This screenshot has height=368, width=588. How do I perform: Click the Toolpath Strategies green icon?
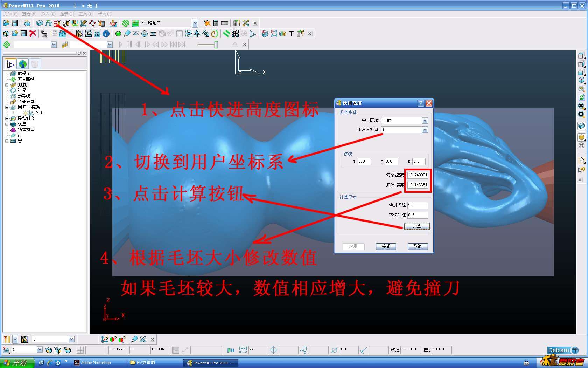coord(126,23)
